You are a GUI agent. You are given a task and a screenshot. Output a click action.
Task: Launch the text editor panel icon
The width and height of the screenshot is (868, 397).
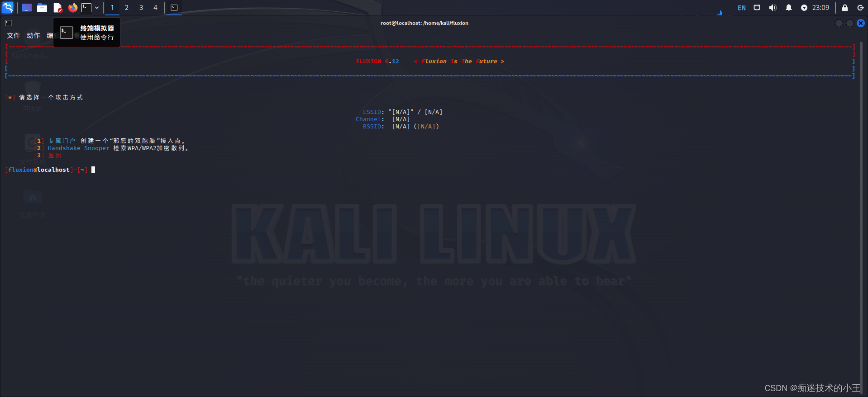57,8
